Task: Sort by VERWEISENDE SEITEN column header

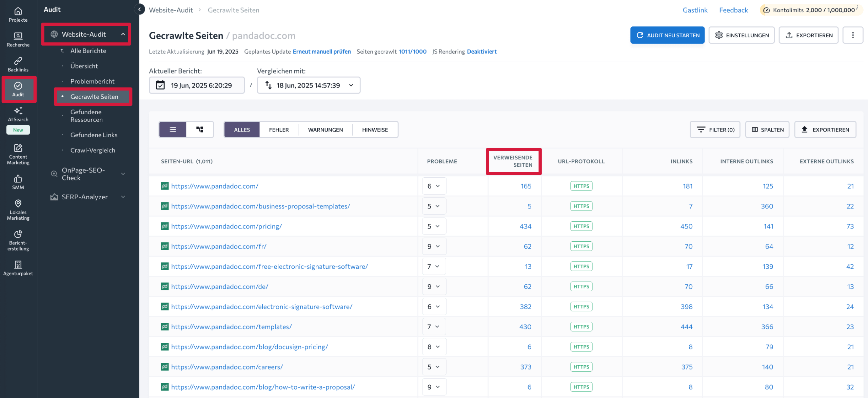Action: point(513,161)
